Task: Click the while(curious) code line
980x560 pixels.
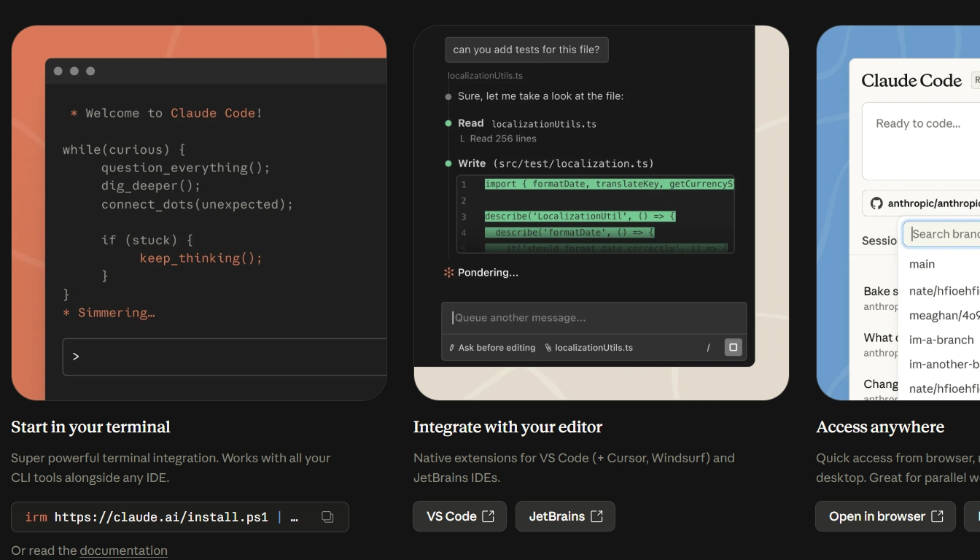Action: (x=124, y=149)
